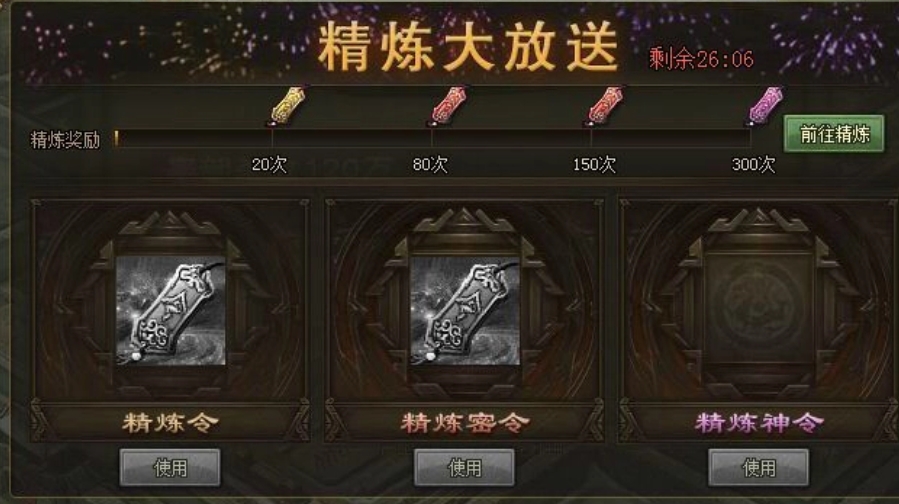Click 使用 under 精炼密令
Image resolution: width=899 pixels, height=504 pixels.
[464, 468]
